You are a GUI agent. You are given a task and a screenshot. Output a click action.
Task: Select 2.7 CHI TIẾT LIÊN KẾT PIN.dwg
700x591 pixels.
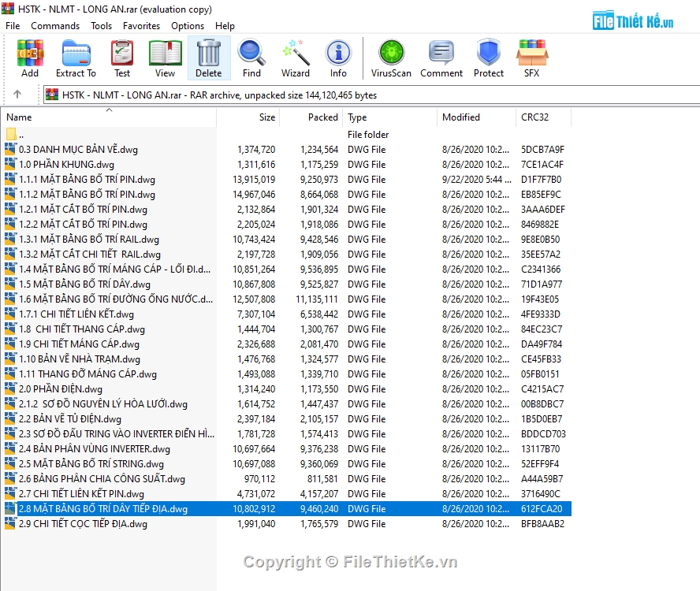82,493
